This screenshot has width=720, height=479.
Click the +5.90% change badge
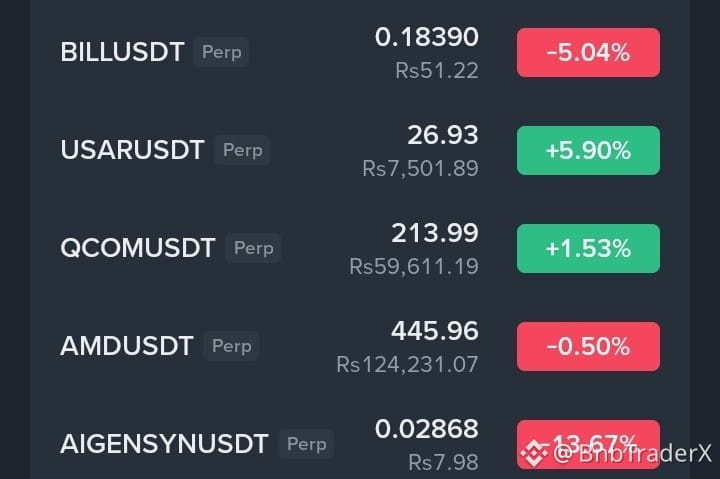coord(588,150)
